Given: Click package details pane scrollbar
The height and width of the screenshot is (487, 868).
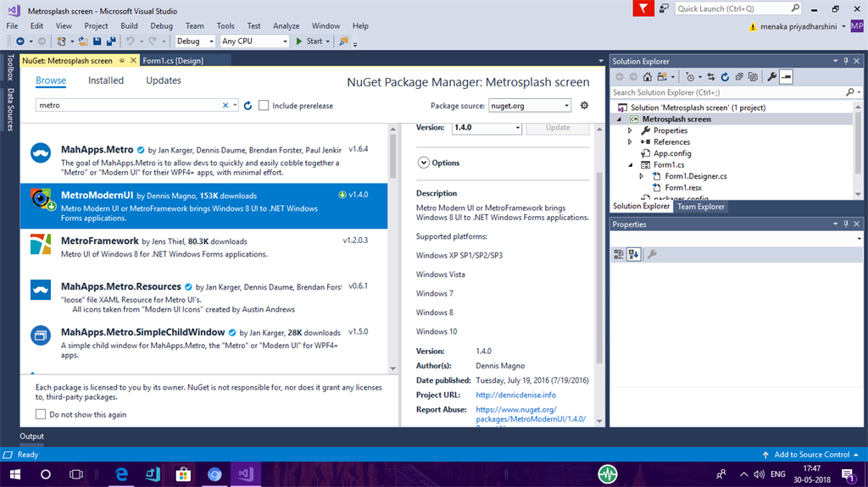Looking at the screenshot, I should point(599,268).
